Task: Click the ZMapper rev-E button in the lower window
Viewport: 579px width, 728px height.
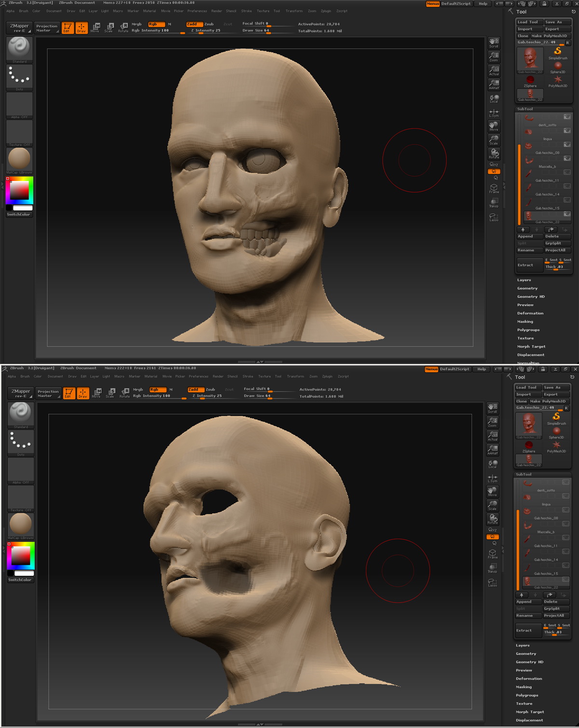Action: pos(20,393)
